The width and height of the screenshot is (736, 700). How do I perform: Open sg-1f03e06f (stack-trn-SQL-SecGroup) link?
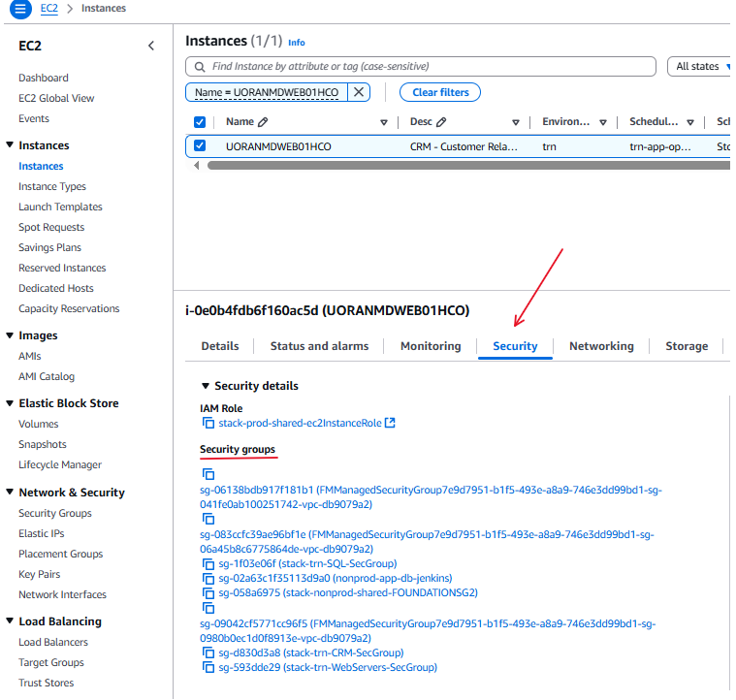(x=307, y=563)
